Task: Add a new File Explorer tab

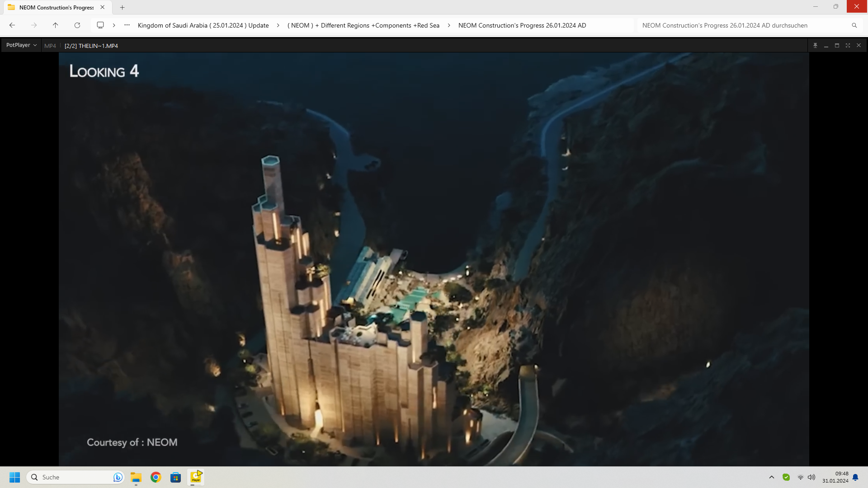Action: pos(122,7)
